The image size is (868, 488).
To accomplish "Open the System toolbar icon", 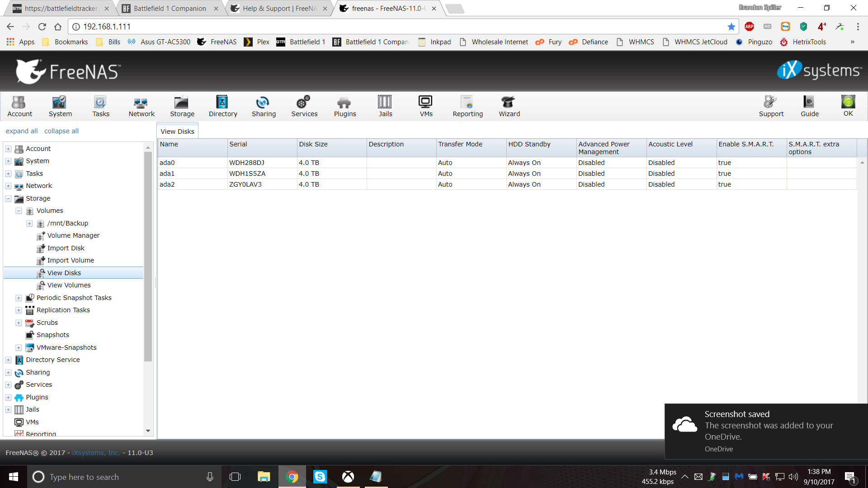I will pos(60,107).
